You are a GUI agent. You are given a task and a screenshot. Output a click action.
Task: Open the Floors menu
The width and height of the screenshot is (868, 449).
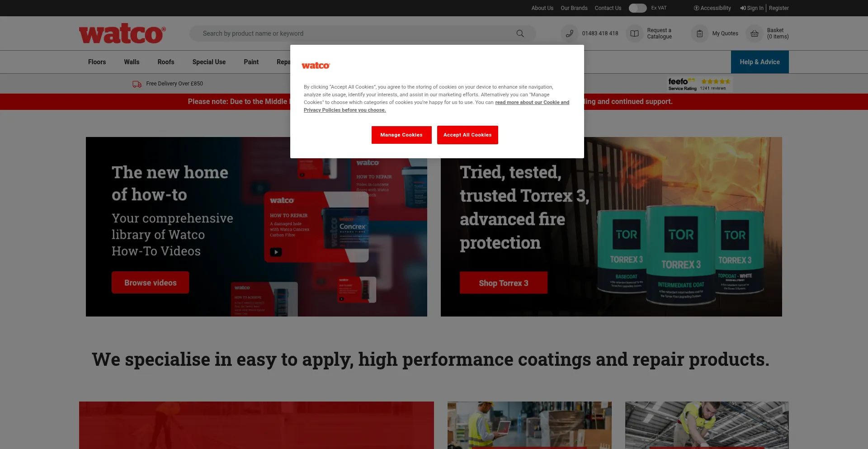(97, 62)
